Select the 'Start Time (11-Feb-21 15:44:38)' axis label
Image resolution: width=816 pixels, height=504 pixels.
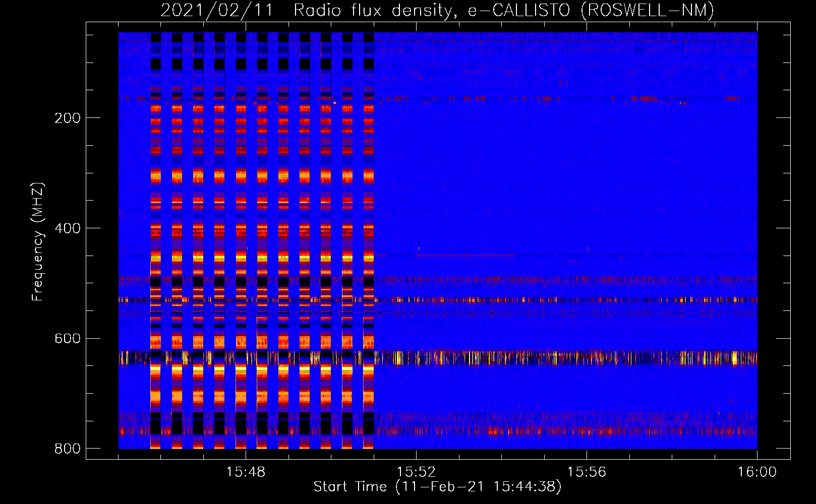click(x=437, y=487)
